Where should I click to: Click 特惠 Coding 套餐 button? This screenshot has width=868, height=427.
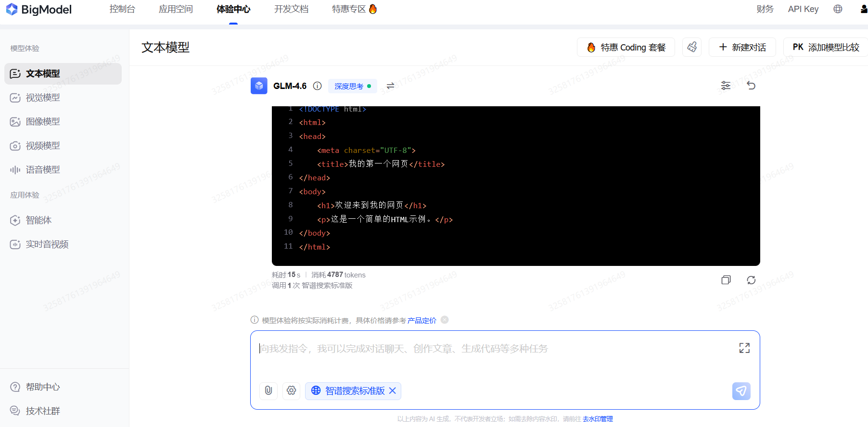coord(626,47)
